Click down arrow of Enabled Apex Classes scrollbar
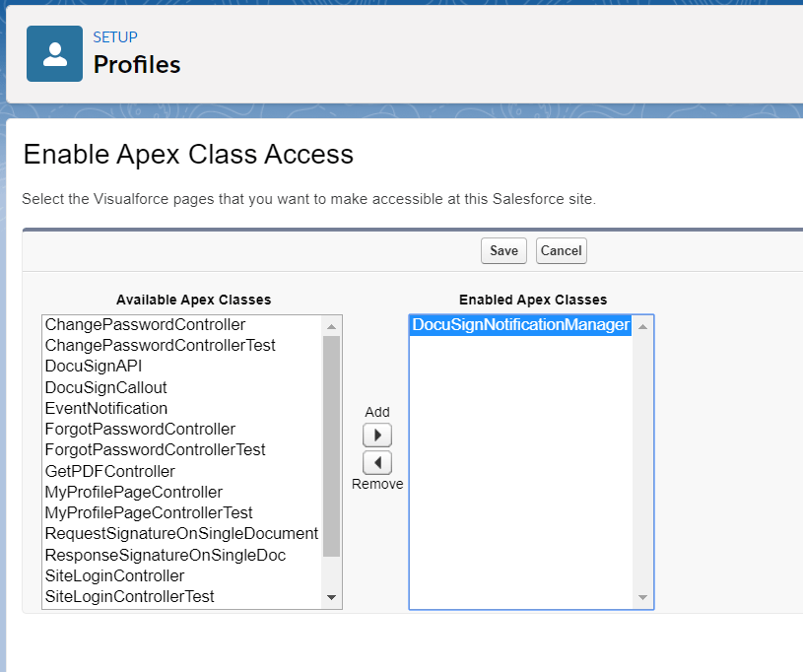This screenshot has width=803, height=672. point(643,598)
